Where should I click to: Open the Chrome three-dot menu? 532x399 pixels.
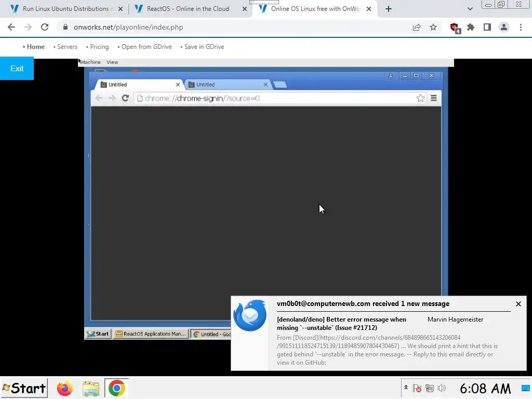click(x=521, y=27)
